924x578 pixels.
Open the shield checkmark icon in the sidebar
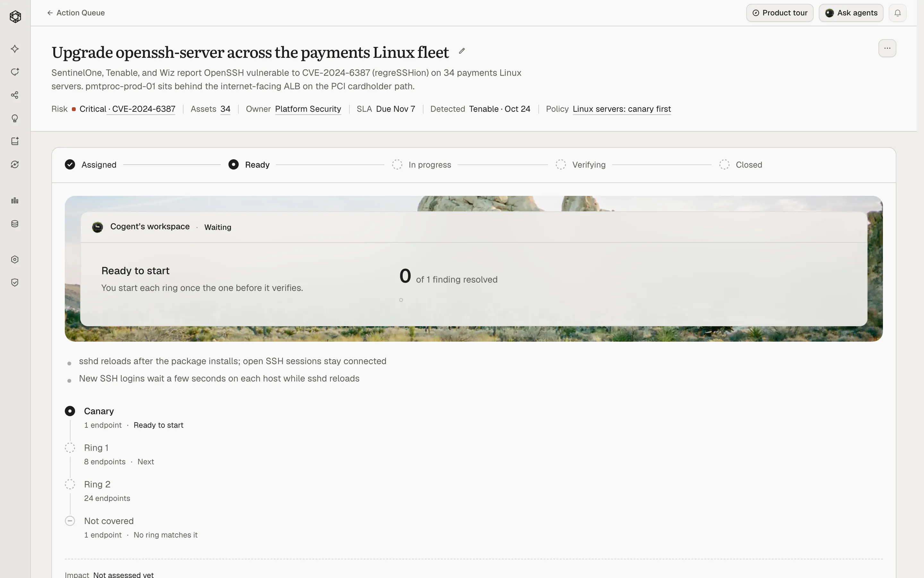point(15,283)
